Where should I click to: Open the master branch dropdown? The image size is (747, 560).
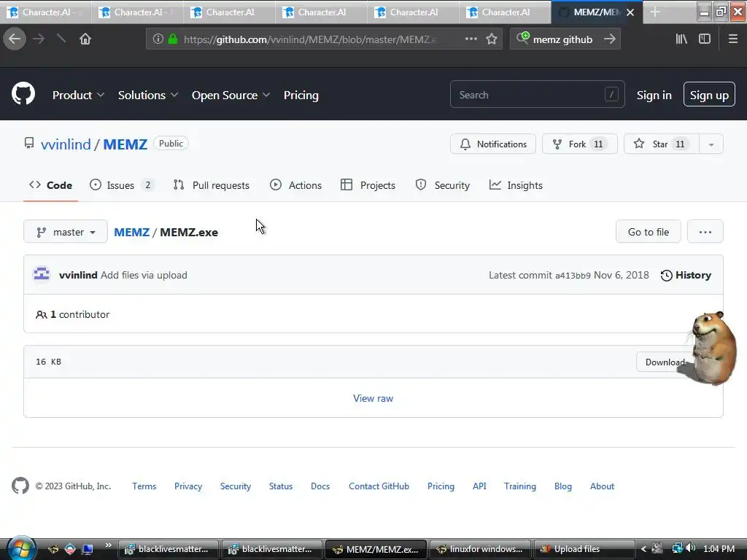(x=65, y=232)
